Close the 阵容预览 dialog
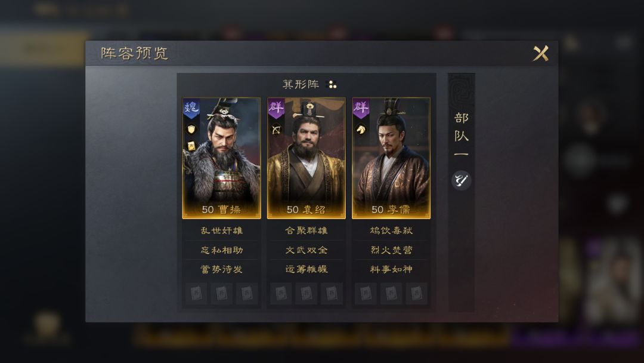This screenshot has height=363, width=644. pyautogui.click(x=540, y=54)
